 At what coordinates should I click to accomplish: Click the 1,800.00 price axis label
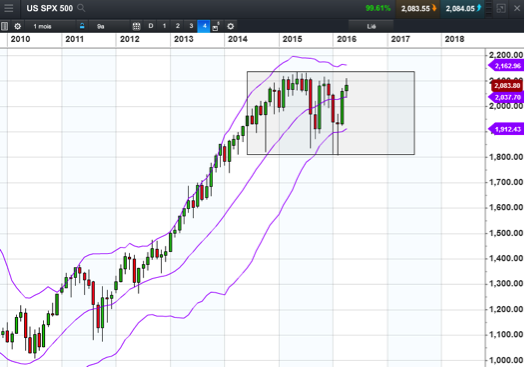click(x=506, y=157)
